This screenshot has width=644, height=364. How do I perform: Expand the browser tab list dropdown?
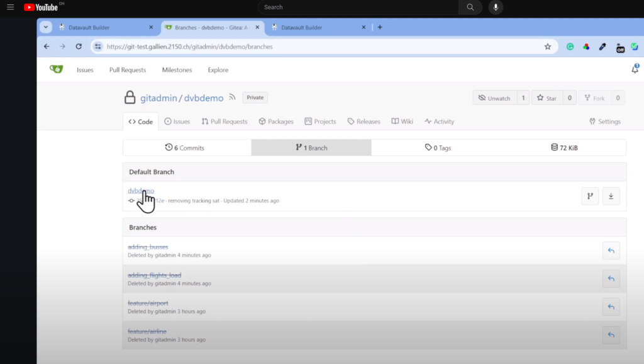pos(46,27)
